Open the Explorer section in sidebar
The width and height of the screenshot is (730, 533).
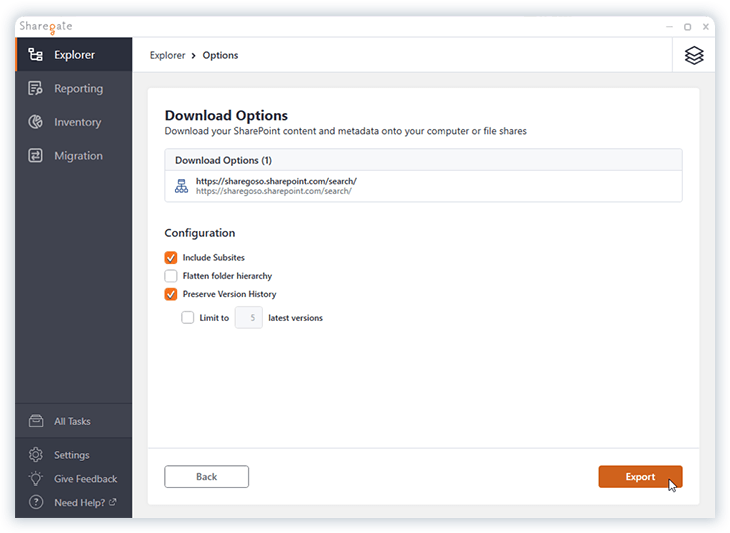(74, 54)
